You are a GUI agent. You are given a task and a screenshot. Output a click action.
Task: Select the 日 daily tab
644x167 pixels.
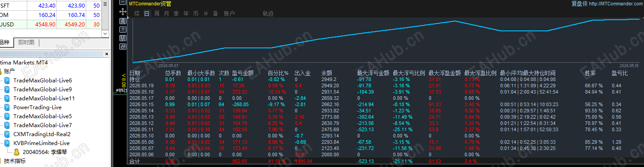(x=147, y=13)
